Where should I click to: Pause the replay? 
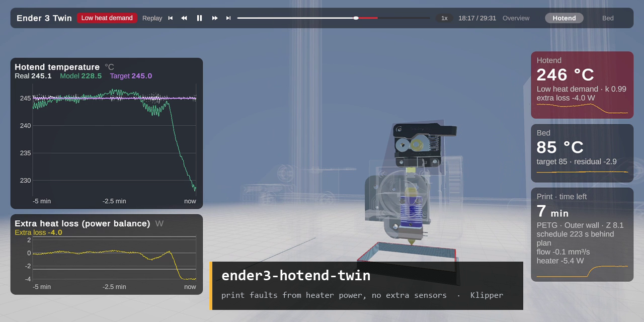coord(199,18)
